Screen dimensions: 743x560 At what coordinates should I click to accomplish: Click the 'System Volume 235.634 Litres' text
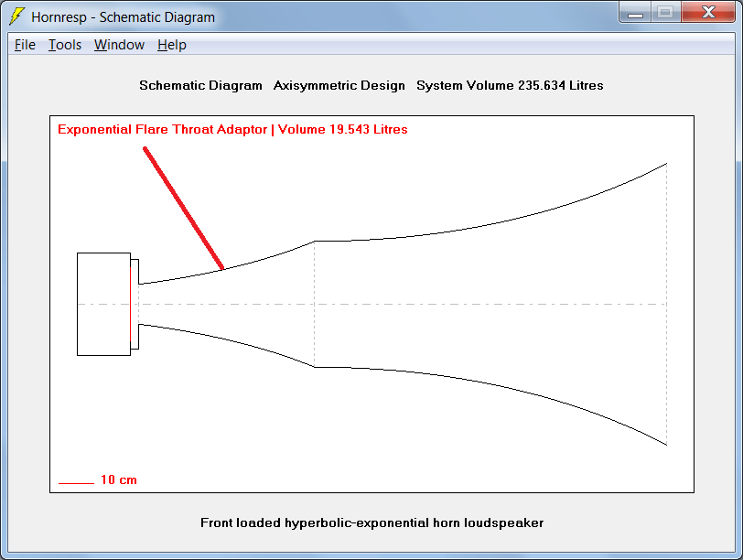click(510, 85)
